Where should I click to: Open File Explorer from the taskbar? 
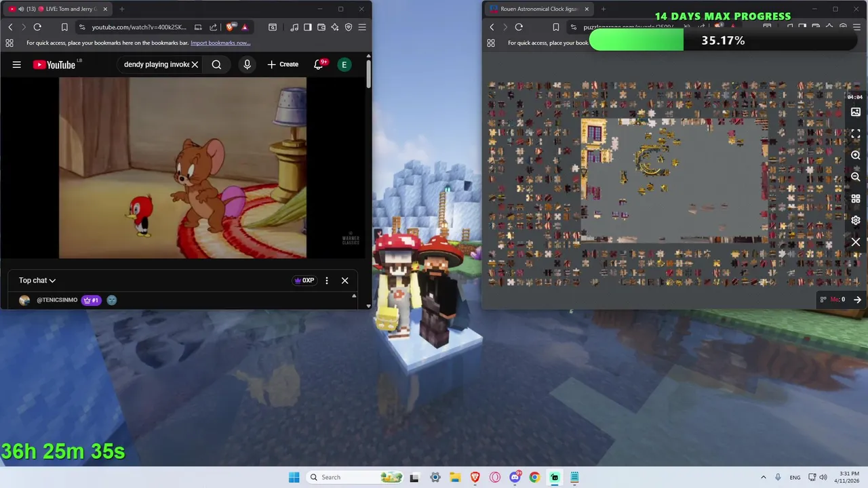455,477
